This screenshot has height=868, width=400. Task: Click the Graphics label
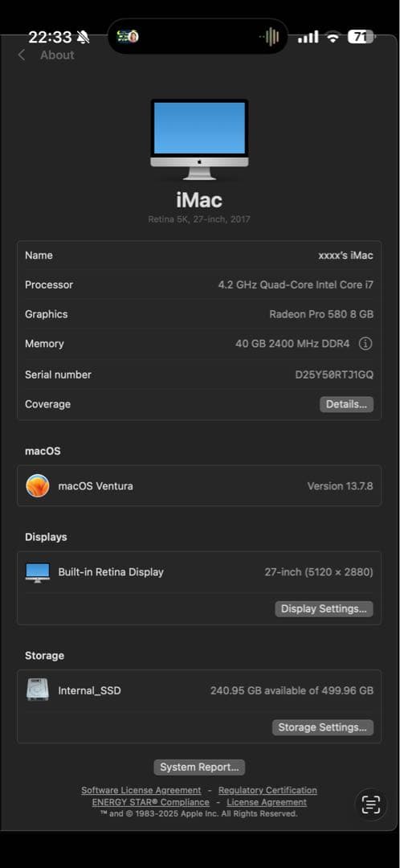click(47, 314)
